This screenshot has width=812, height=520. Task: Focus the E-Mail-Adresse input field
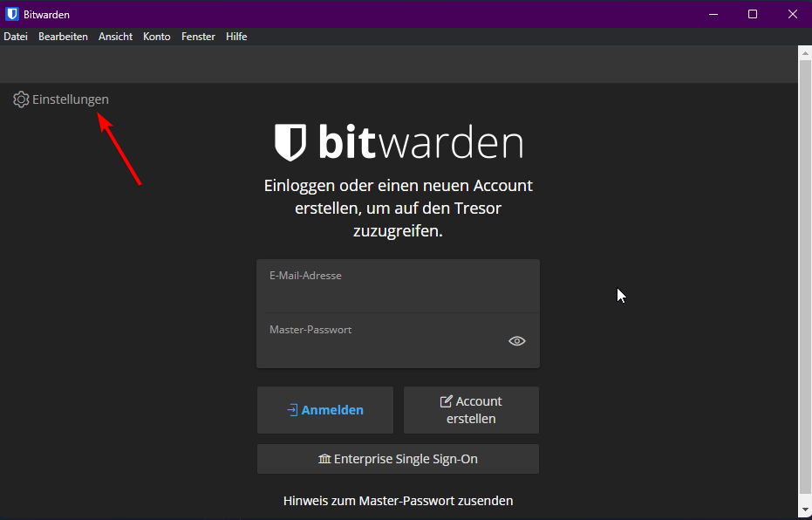(398, 295)
